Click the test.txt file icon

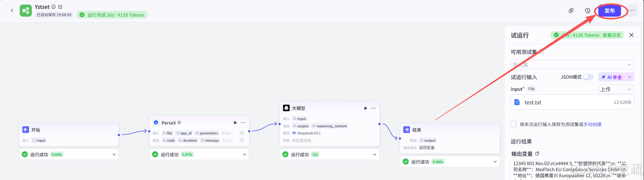(517, 102)
